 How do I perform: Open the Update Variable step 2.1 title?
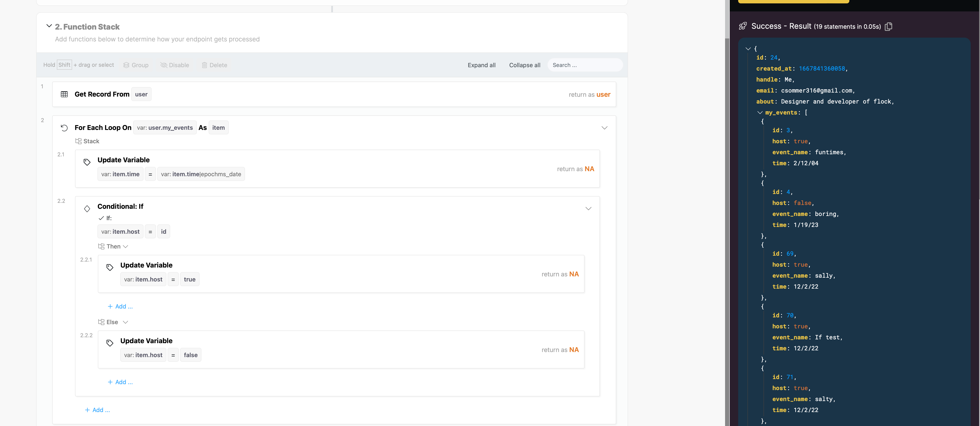point(123,160)
